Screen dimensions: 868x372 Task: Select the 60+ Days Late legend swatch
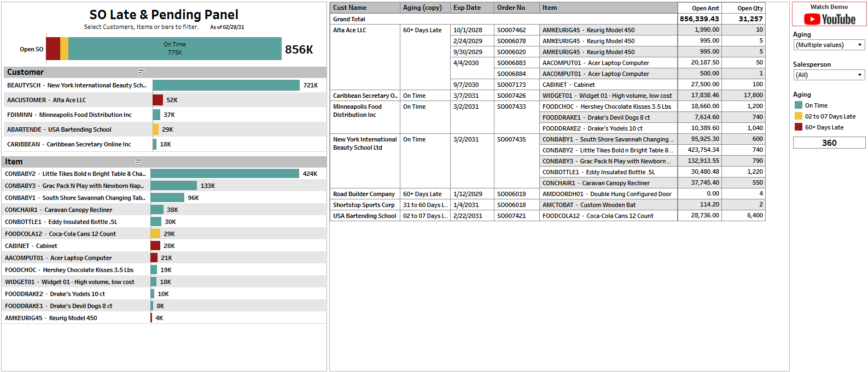tap(799, 127)
